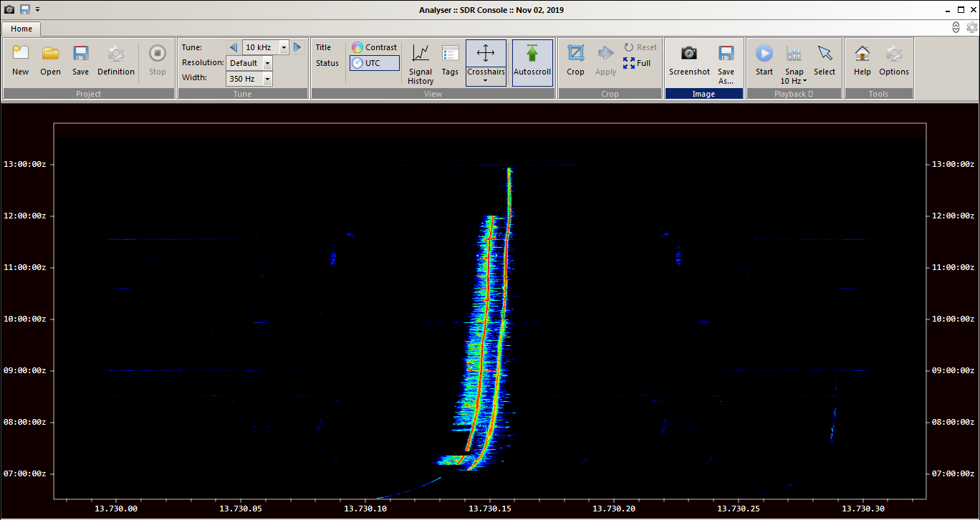Image resolution: width=980 pixels, height=520 pixels.
Task: Switch to the Home ribbon tab
Action: 21,29
